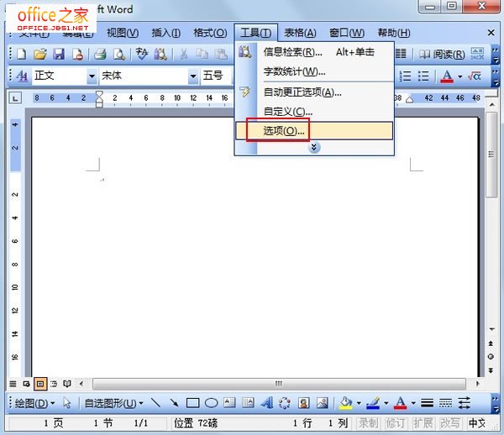Select the Arrow drawing tool

[x=174, y=402]
